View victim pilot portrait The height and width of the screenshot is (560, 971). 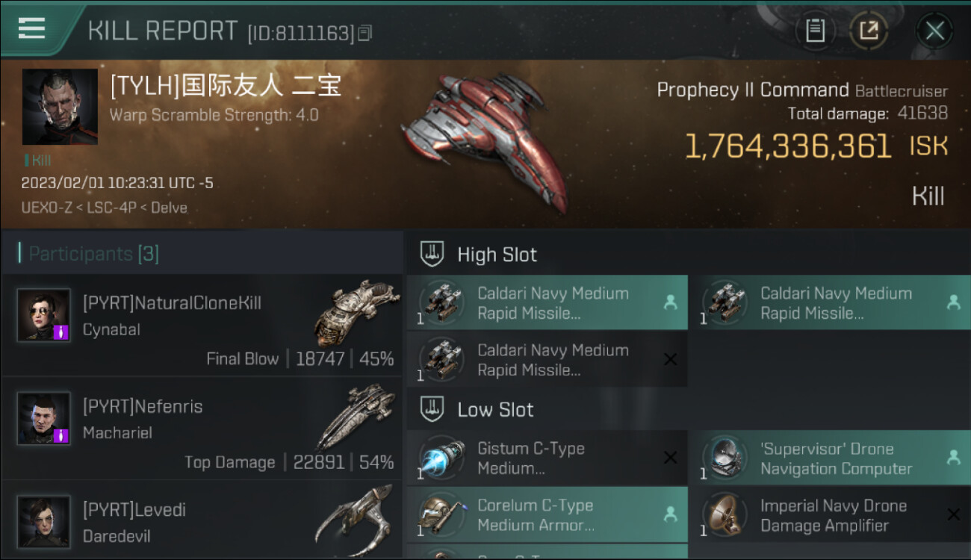[x=60, y=107]
